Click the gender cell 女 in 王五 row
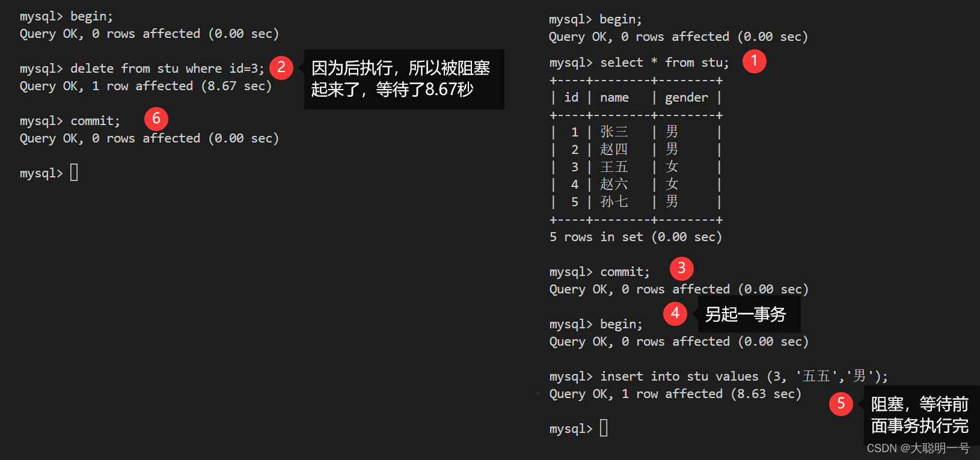The height and width of the screenshot is (460, 980). (672, 167)
